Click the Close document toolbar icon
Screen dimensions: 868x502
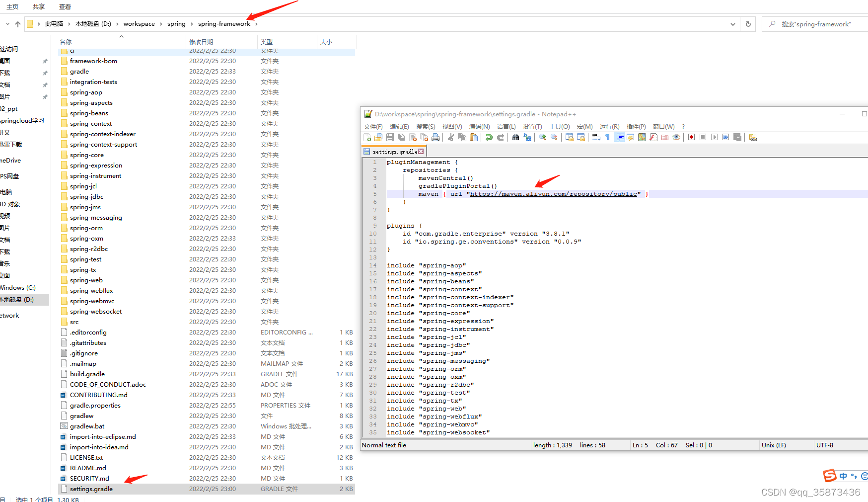click(x=413, y=138)
